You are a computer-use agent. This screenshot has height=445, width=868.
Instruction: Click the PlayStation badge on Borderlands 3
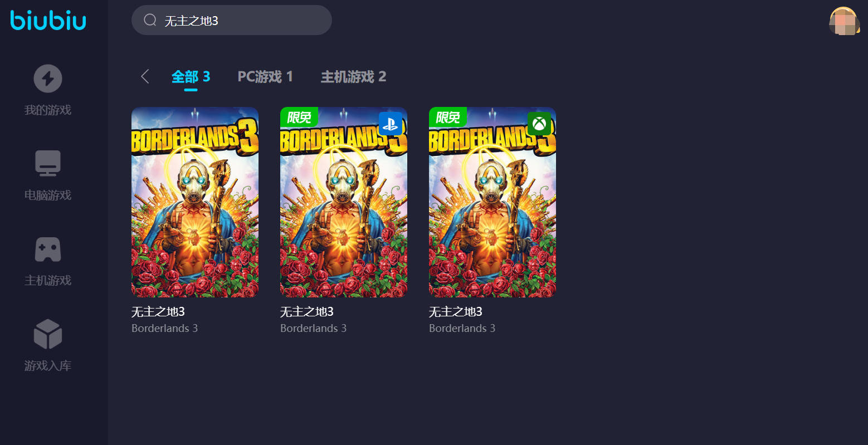391,124
